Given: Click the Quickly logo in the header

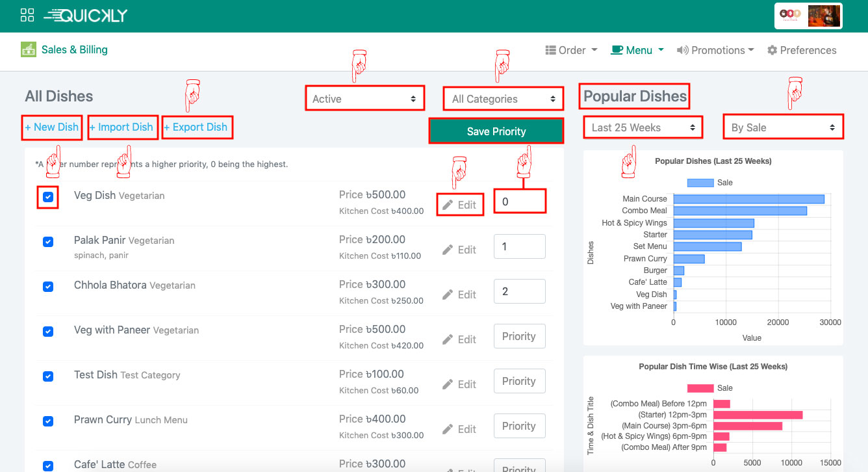Looking at the screenshot, I should tap(84, 14).
